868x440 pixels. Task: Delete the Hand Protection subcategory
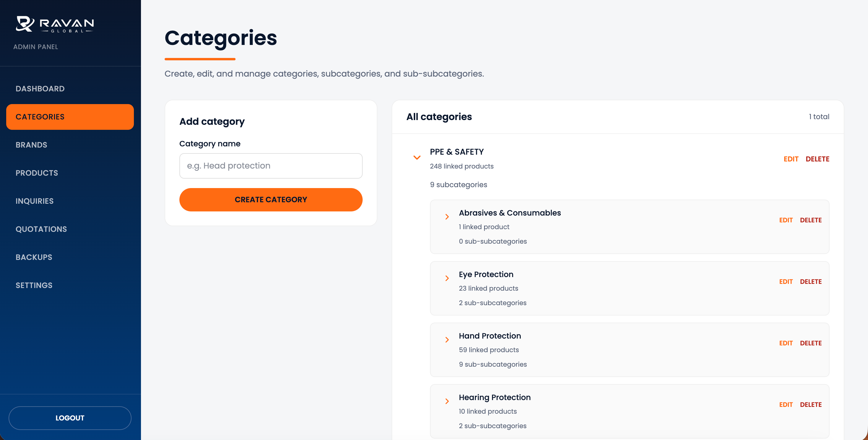pos(810,343)
